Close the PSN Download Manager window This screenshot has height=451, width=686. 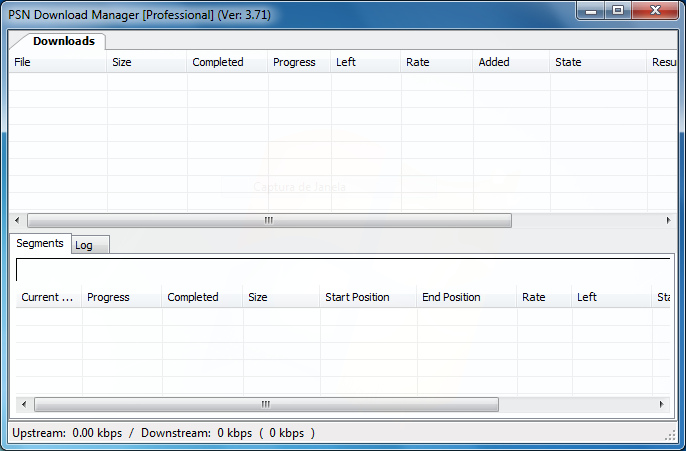(x=655, y=11)
